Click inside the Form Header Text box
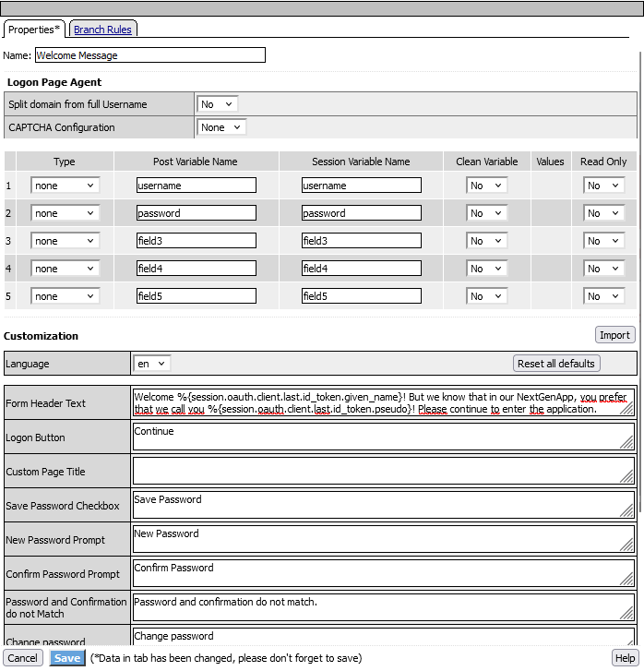Viewport: 644px width, 671px height. [x=383, y=402]
